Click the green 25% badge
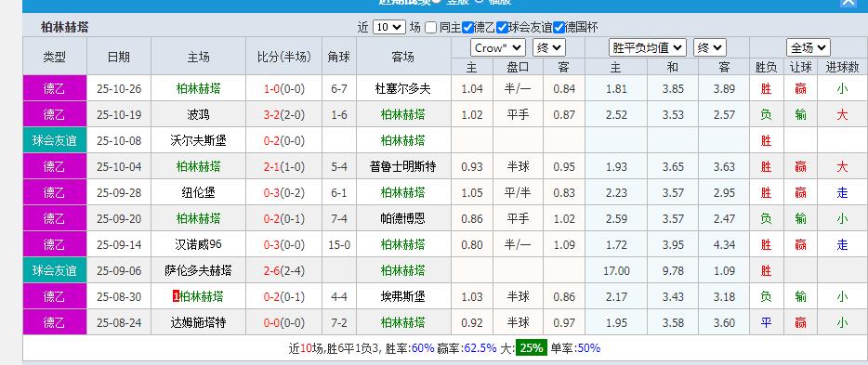 pyautogui.click(x=532, y=348)
